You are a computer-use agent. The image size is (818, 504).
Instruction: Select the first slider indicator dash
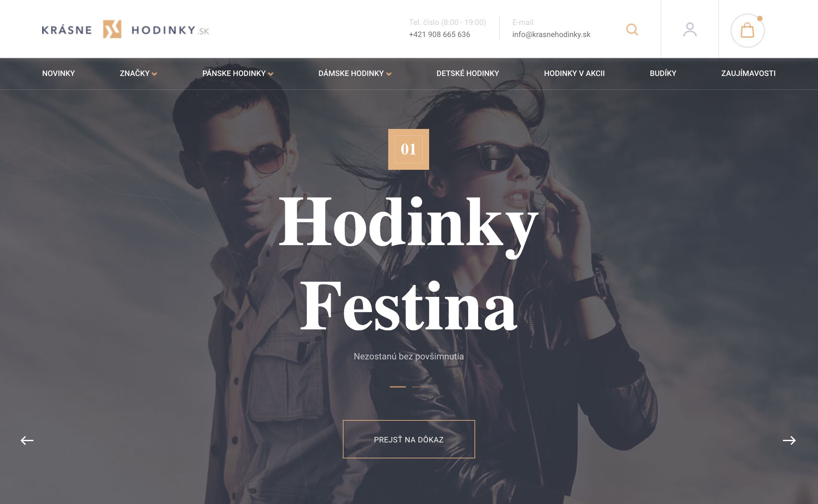(398, 387)
